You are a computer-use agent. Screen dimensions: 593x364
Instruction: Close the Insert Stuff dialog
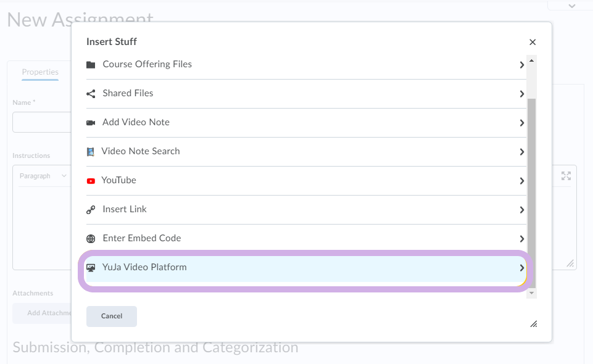tap(533, 42)
